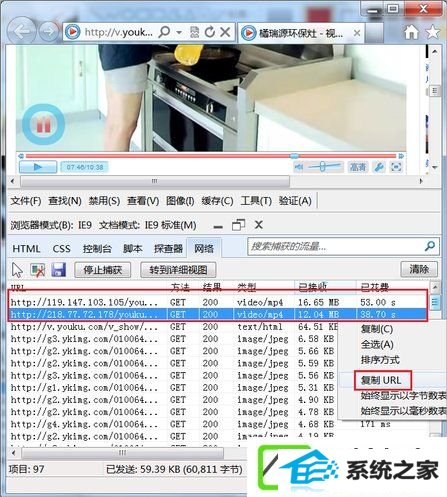The height and width of the screenshot is (497, 447).
Task: Toggle fullscreen on the video player
Action: pyautogui.click(x=396, y=167)
